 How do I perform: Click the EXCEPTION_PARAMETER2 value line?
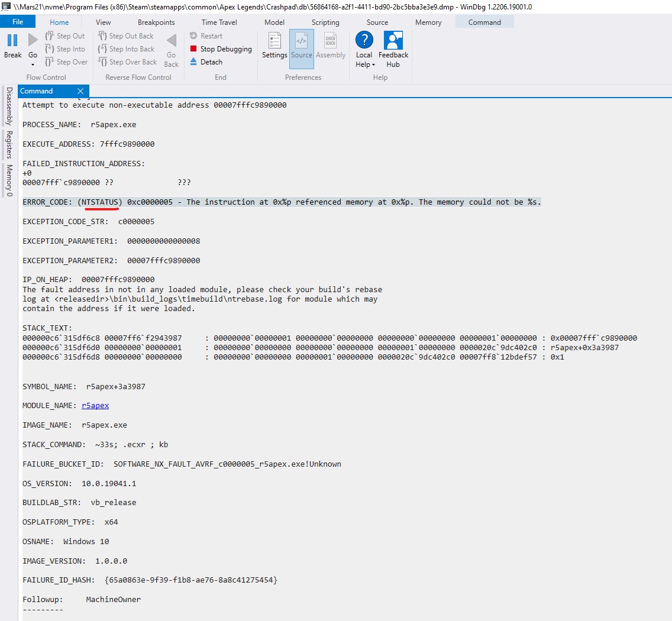111,261
